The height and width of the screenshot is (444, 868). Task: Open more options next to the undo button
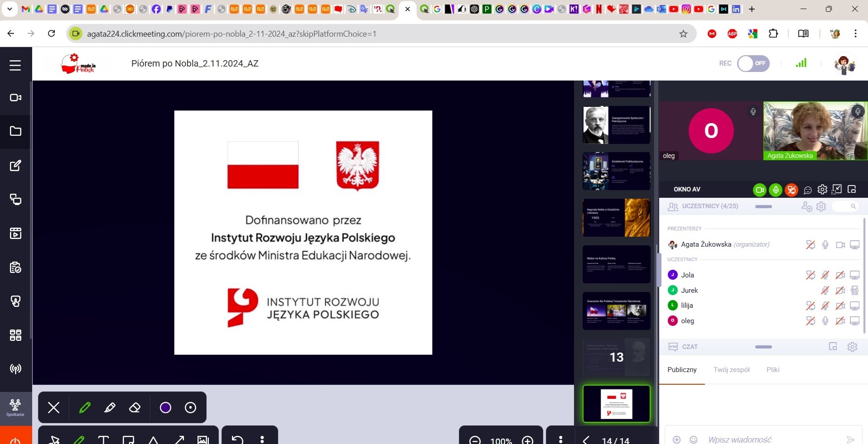(262, 439)
